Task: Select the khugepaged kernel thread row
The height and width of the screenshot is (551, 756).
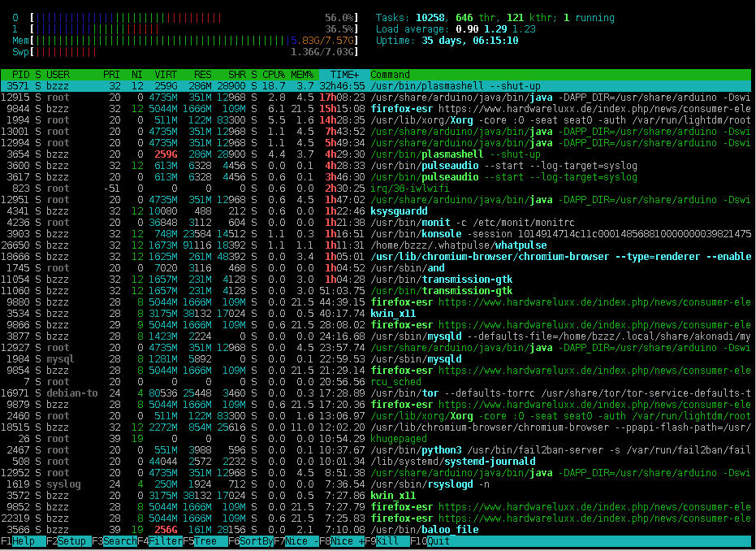Action: (376, 439)
